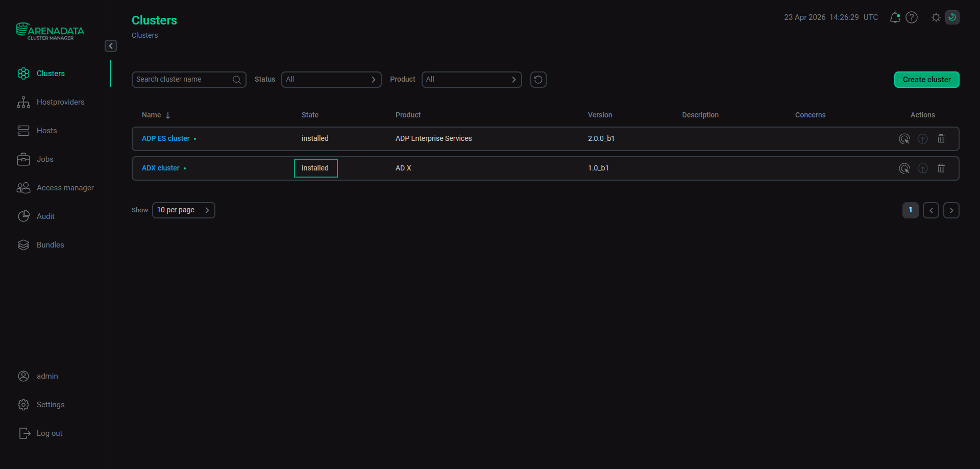Go to the previous page of clusters
The width and height of the screenshot is (980, 469).
[x=931, y=210]
